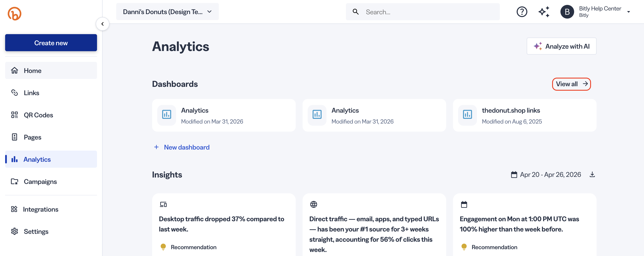644x256 pixels.
Task: Click View all dashboards link
Action: tap(571, 84)
